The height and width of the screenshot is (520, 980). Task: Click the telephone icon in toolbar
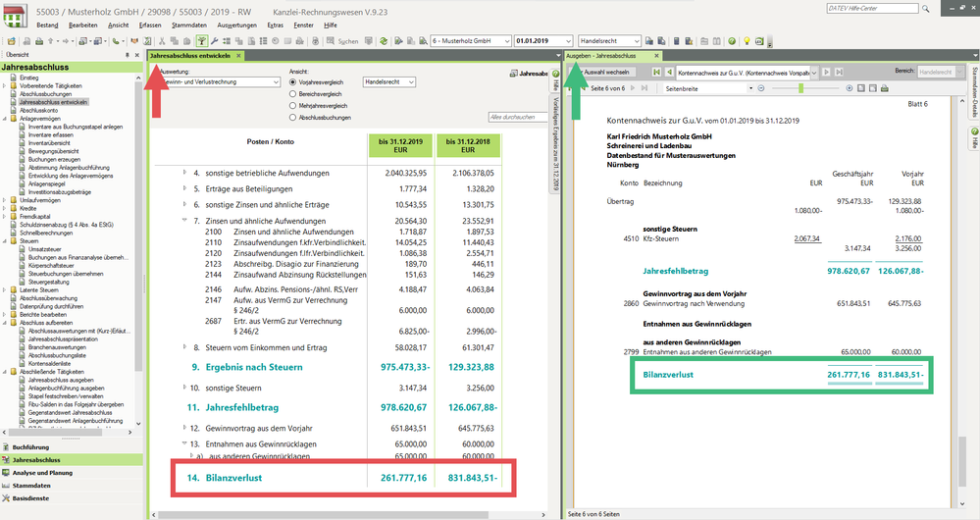coord(116,41)
